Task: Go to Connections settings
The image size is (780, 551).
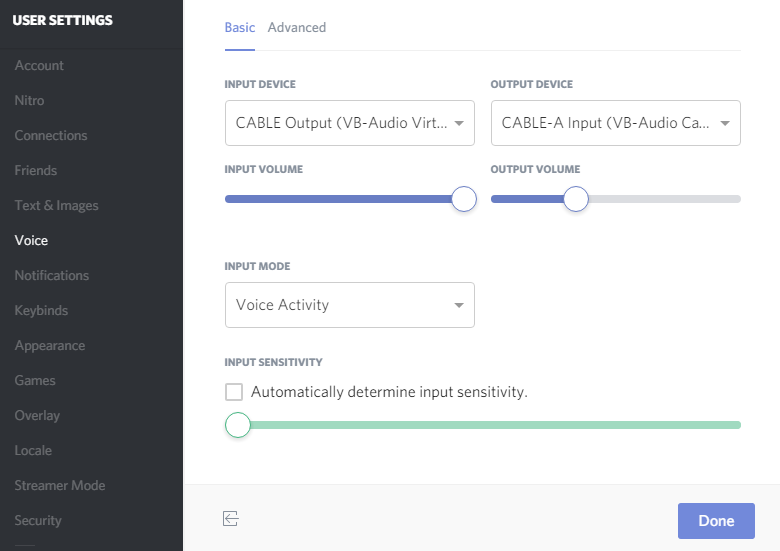Action: (x=51, y=135)
